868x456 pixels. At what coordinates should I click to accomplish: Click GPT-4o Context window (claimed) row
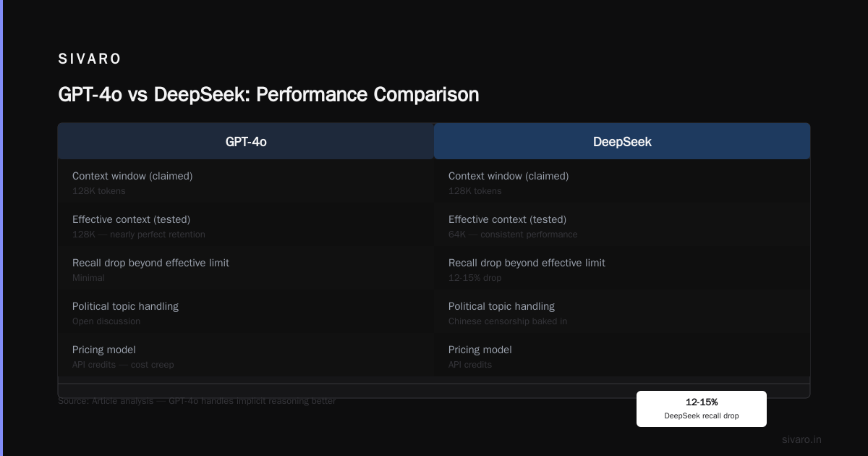click(246, 182)
